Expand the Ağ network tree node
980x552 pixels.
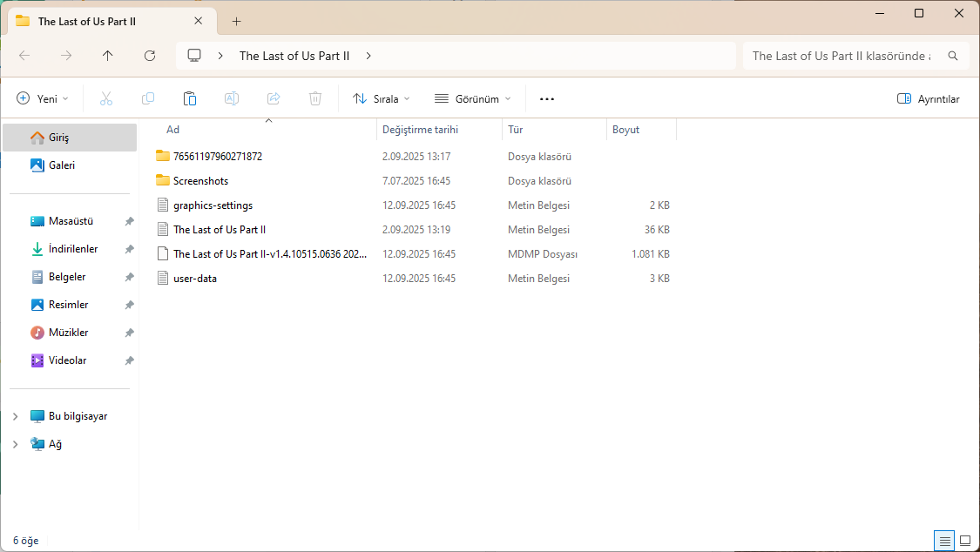pyautogui.click(x=16, y=444)
